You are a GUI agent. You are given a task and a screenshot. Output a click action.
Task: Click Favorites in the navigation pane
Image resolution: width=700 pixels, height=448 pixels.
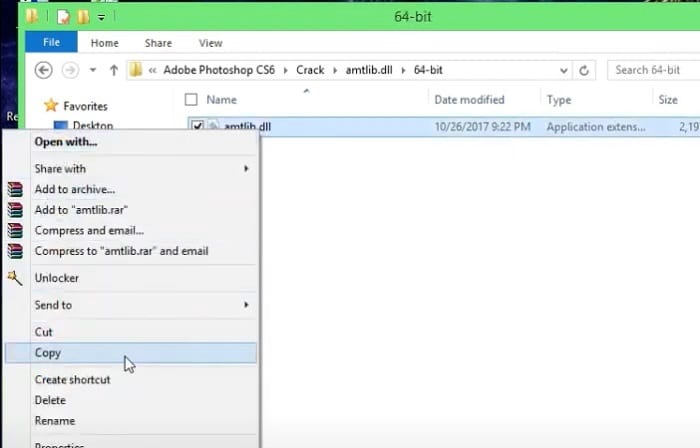coord(85,106)
